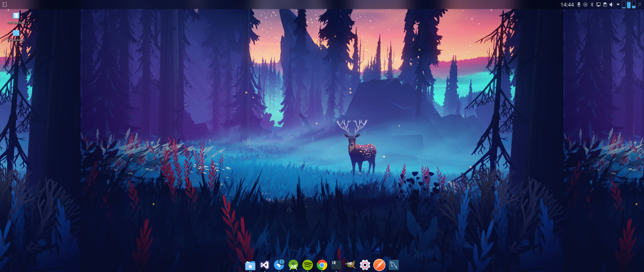Screen dimensions: 644x272
Task: Open Telegram with the notification badge
Action: 279,265
